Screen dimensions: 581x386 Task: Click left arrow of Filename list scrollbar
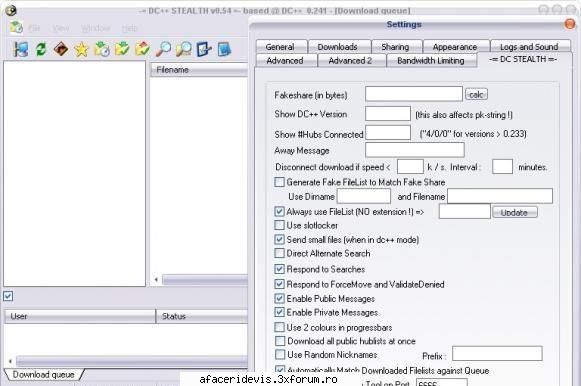point(156,280)
